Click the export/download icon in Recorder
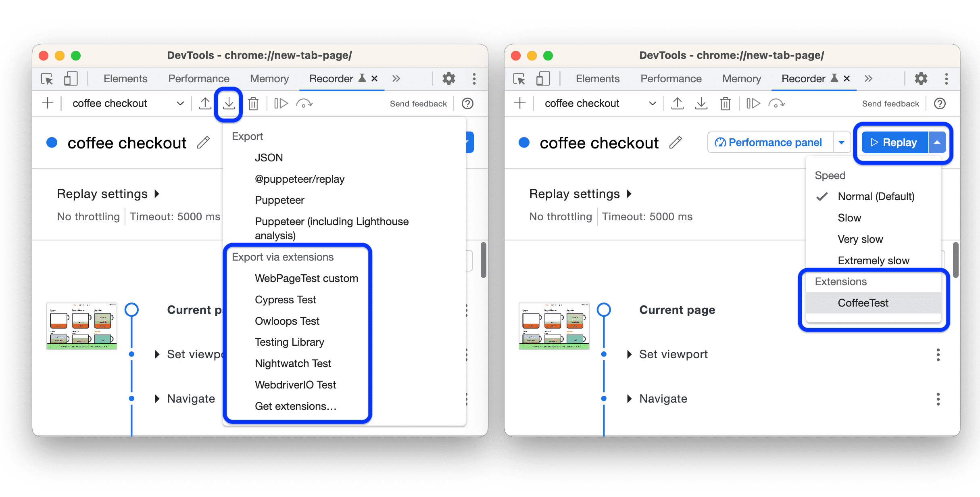This screenshot has width=980, height=497. tap(229, 103)
